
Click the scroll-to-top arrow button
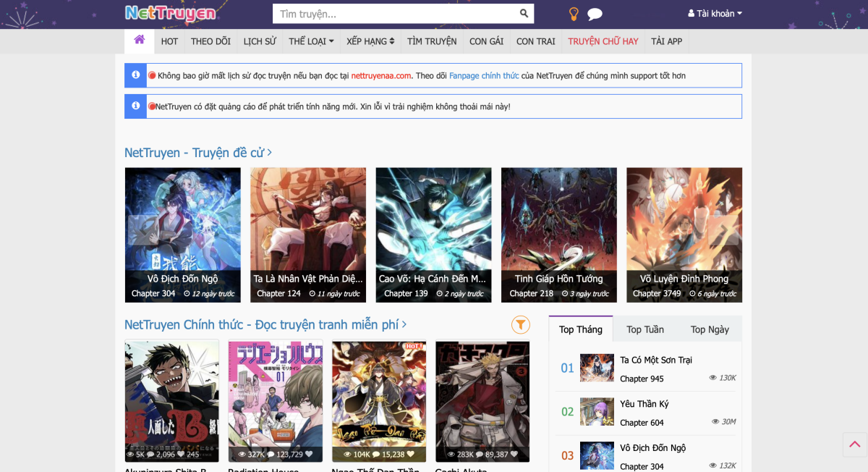pyautogui.click(x=854, y=444)
